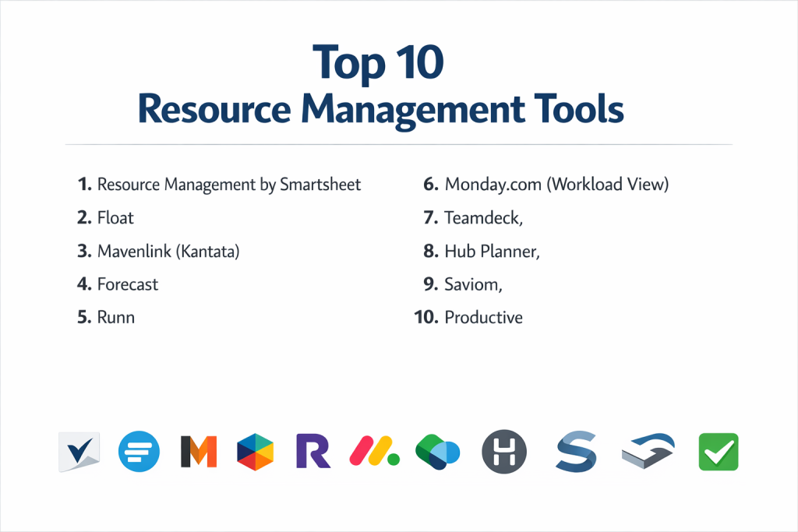Click the purple R Runn logo
The height and width of the screenshot is (532, 798).
[x=315, y=451]
